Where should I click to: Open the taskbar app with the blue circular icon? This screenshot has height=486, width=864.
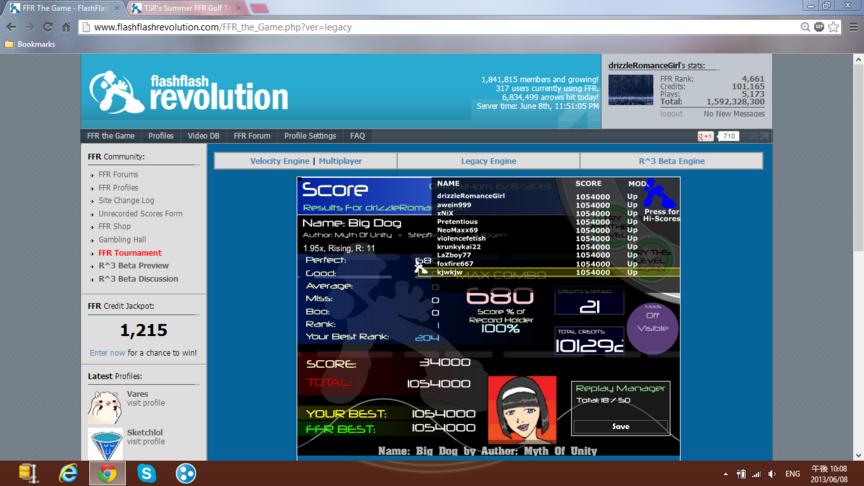coord(186,473)
